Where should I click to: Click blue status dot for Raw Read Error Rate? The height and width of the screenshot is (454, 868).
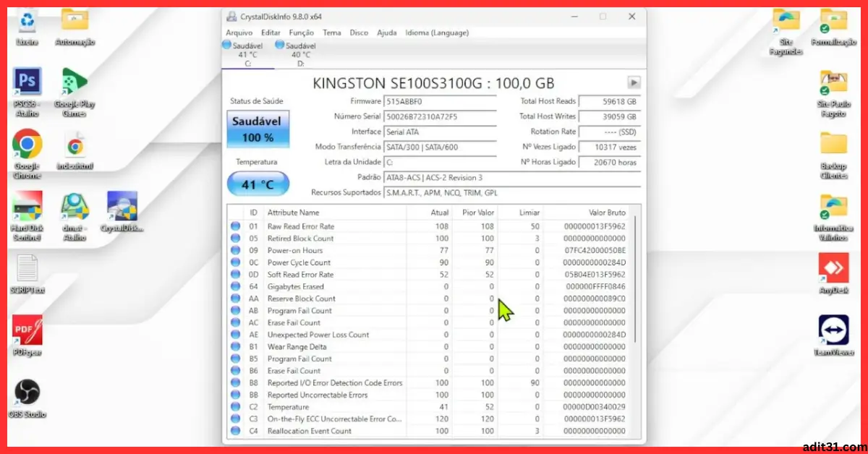(235, 226)
